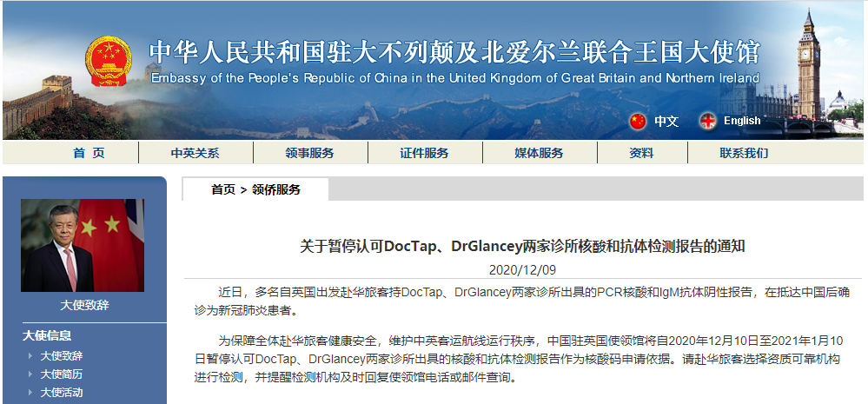Click the China flag icon
The image size is (868, 404).
[638, 122]
